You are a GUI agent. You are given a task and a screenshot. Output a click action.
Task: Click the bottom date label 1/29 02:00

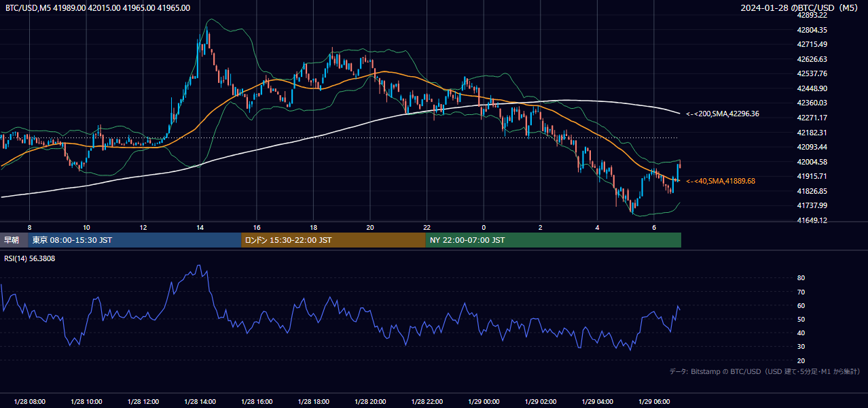[541, 402]
